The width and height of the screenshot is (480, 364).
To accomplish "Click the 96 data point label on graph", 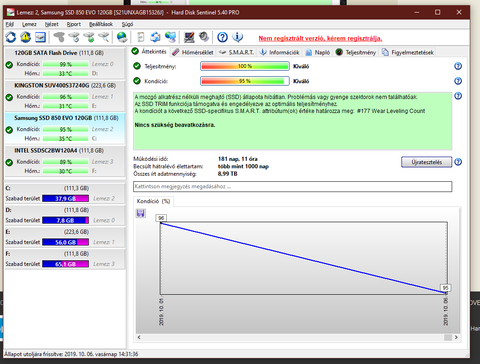I will click(x=161, y=218).
